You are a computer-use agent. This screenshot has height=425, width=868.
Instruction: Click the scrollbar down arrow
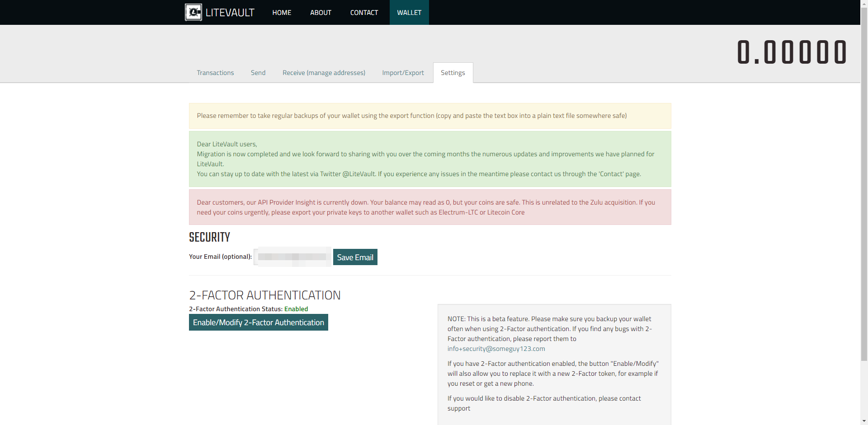[864, 421]
